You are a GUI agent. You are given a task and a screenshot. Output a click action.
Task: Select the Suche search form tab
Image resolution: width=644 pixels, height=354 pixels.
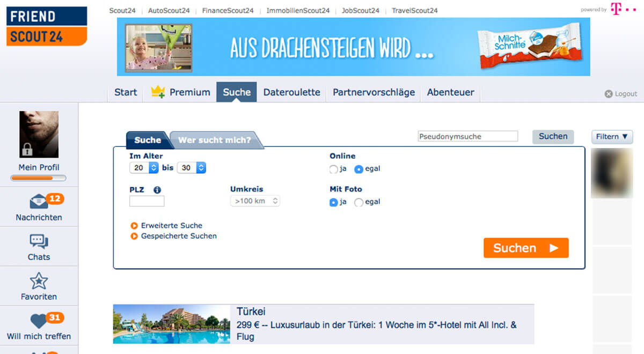(x=148, y=140)
